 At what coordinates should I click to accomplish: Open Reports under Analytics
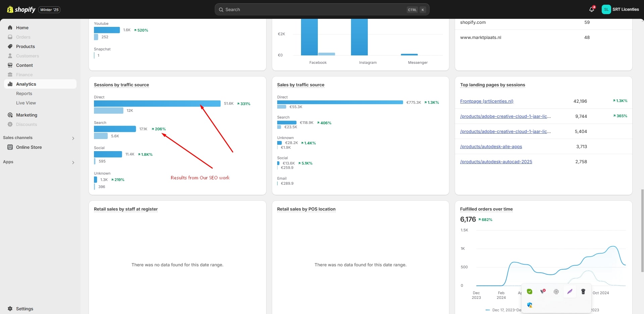pyautogui.click(x=24, y=93)
